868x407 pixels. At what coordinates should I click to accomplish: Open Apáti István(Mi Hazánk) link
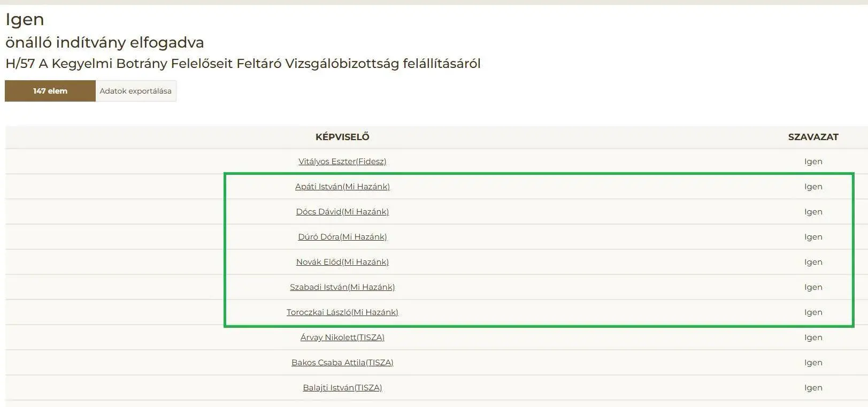click(x=342, y=186)
